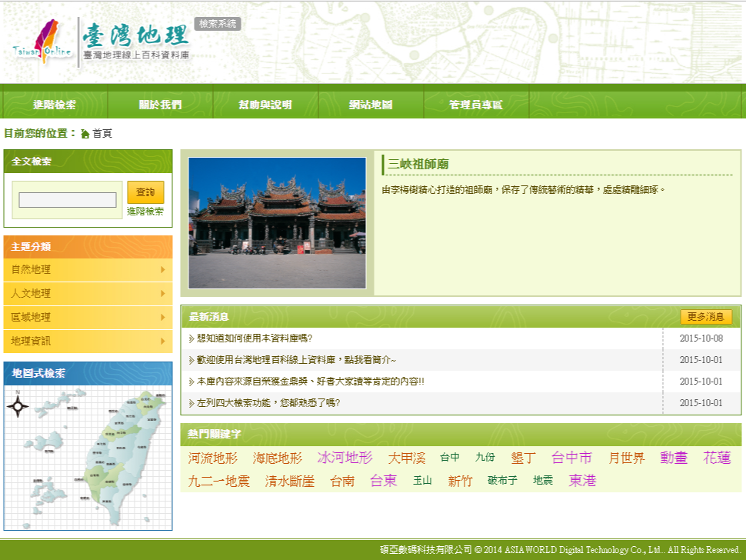Click the 查詢 search button
The width and height of the screenshot is (746, 560).
click(145, 192)
